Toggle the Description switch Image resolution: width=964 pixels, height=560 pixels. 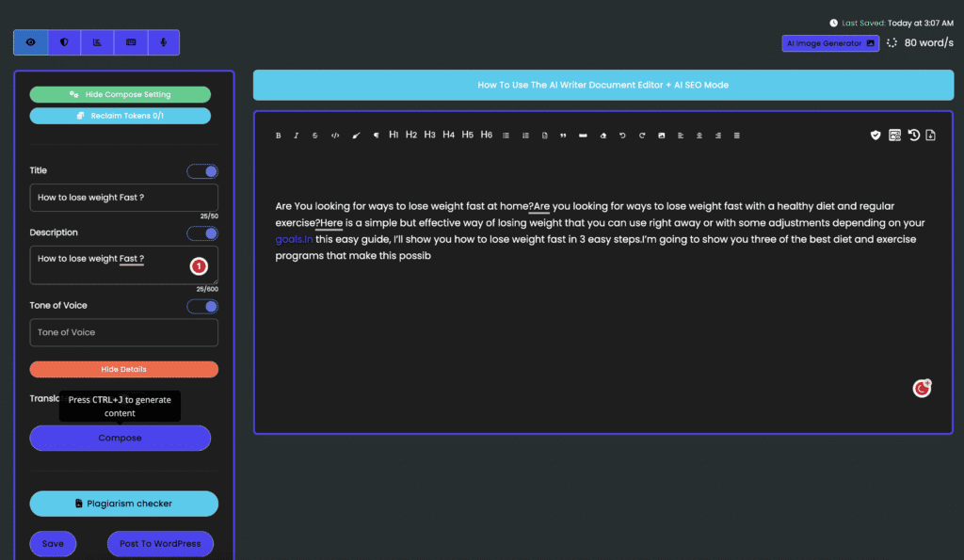pos(202,233)
